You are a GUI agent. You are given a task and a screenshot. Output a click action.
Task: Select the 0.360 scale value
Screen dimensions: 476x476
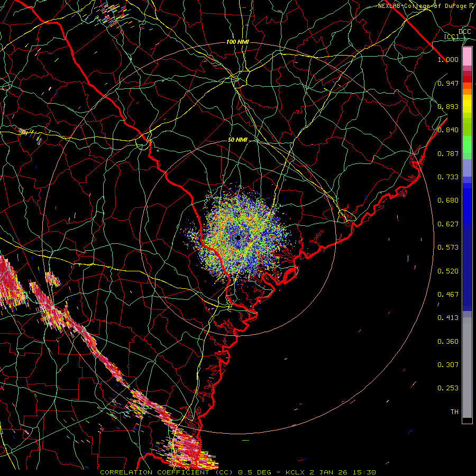[x=448, y=342]
